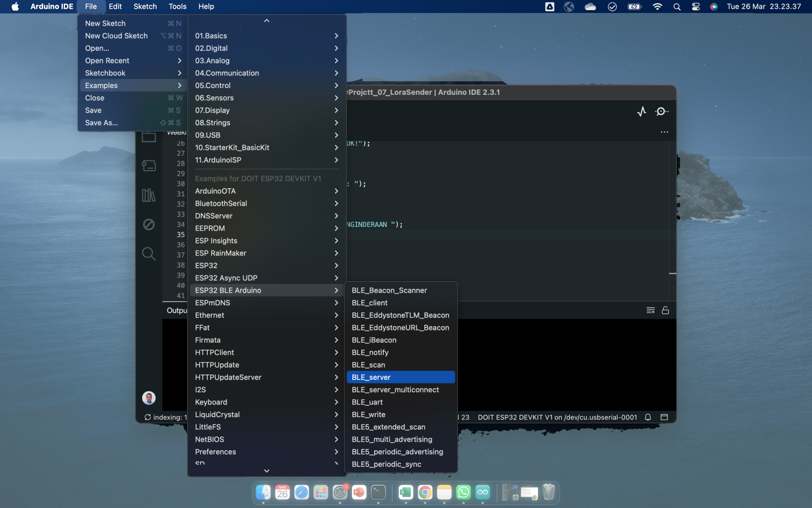Open the BLE_uart example
The image size is (812, 508).
tap(401, 403)
